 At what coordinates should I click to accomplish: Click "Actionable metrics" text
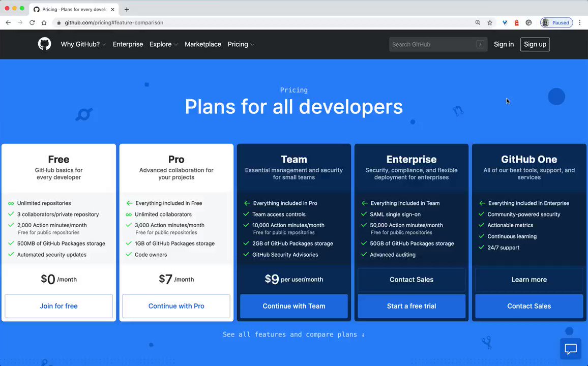coord(510,225)
